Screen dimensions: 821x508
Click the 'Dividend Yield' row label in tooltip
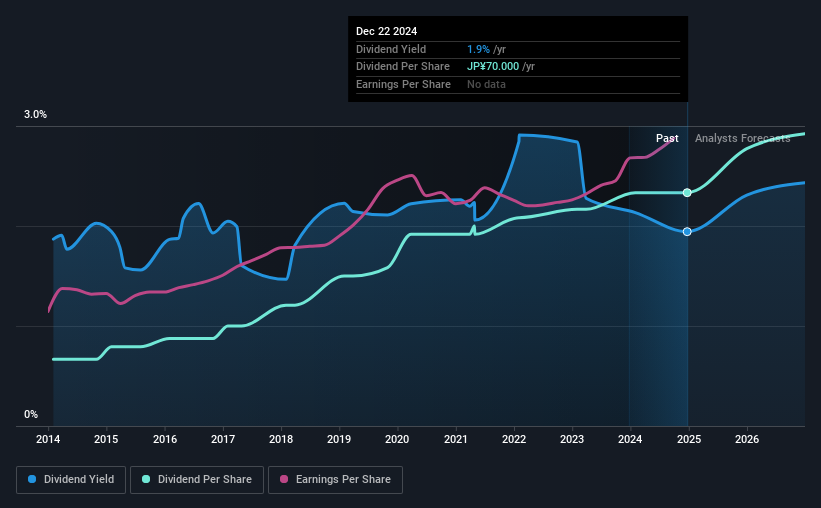coord(391,49)
